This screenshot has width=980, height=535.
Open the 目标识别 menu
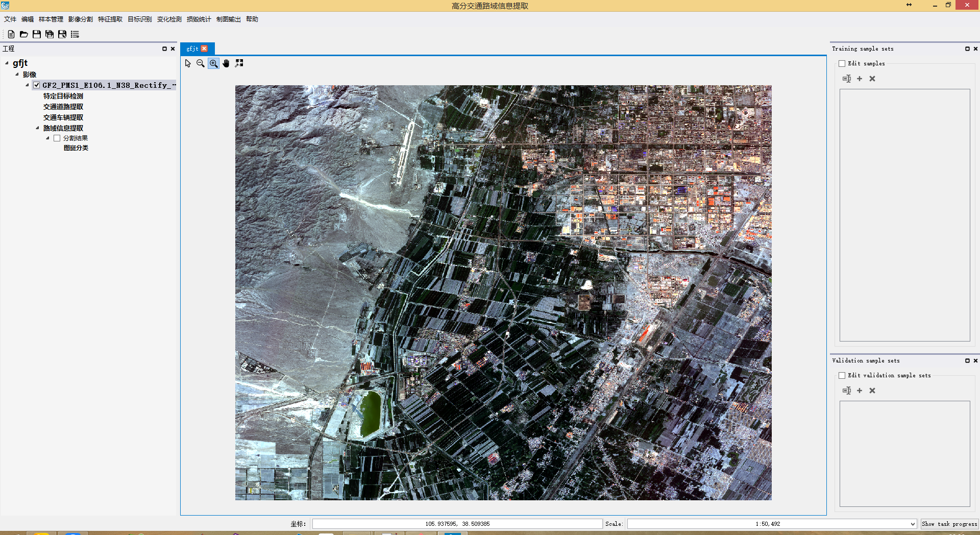pyautogui.click(x=140, y=19)
